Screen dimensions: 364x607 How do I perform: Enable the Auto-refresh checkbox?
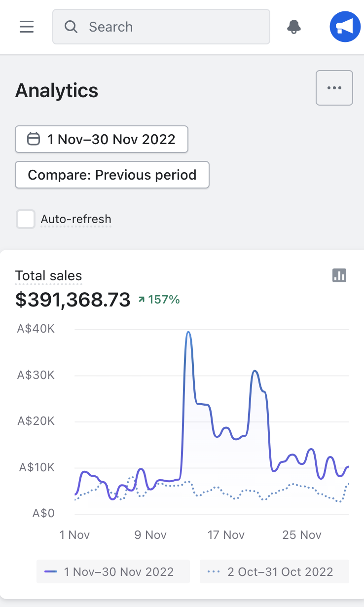26,219
